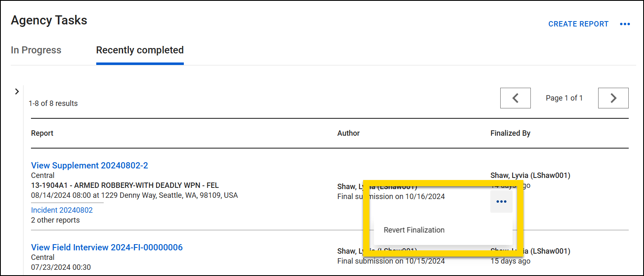This screenshot has height=276, width=644.
Task: Open the overflow menu next to CREATE REPORT
Action: tap(625, 24)
